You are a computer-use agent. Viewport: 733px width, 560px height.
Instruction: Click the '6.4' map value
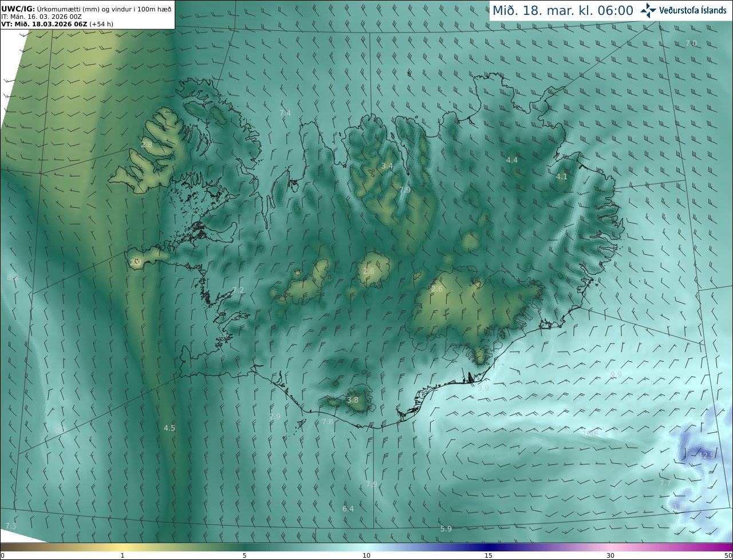(348, 509)
